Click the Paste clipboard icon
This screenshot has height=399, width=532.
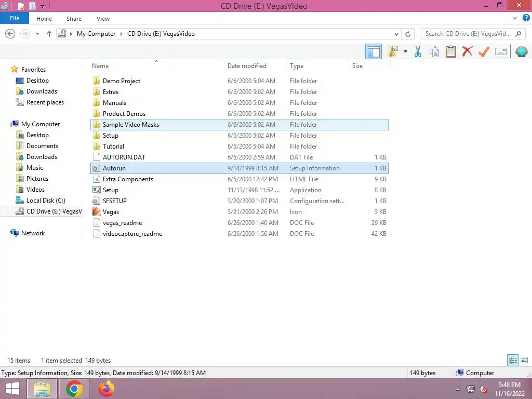tap(451, 51)
